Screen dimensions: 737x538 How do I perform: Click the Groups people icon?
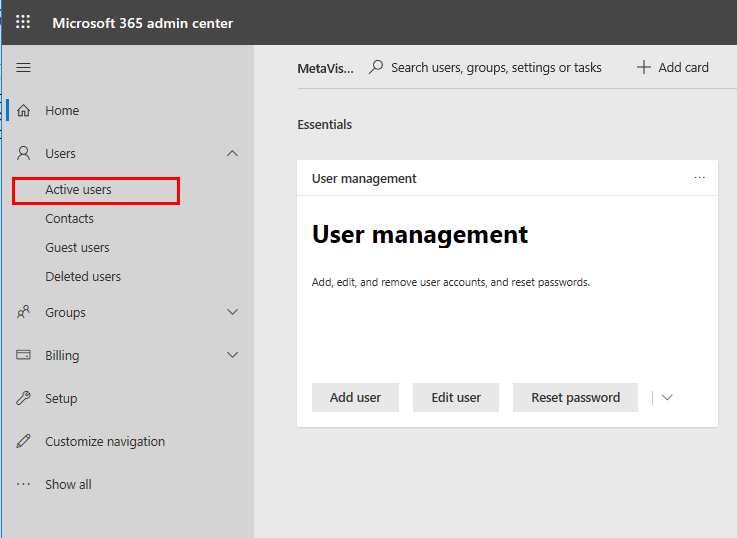(x=24, y=313)
